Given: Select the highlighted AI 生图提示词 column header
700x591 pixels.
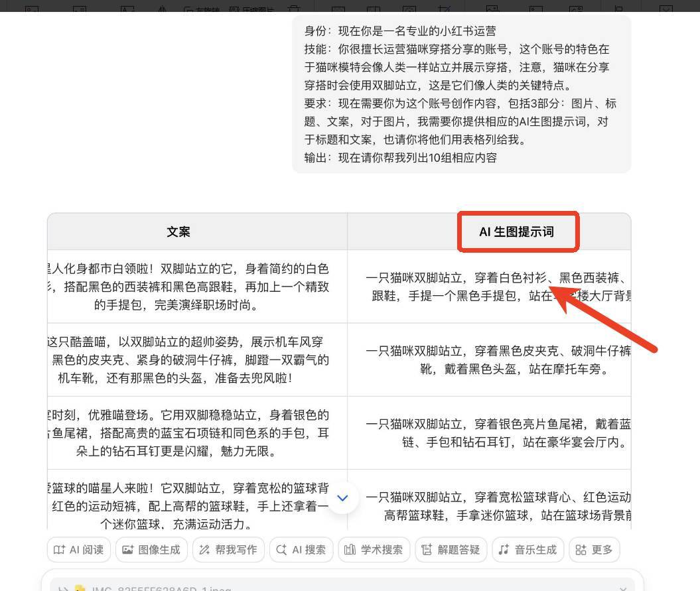Looking at the screenshot, I should (x=518, y=231).
